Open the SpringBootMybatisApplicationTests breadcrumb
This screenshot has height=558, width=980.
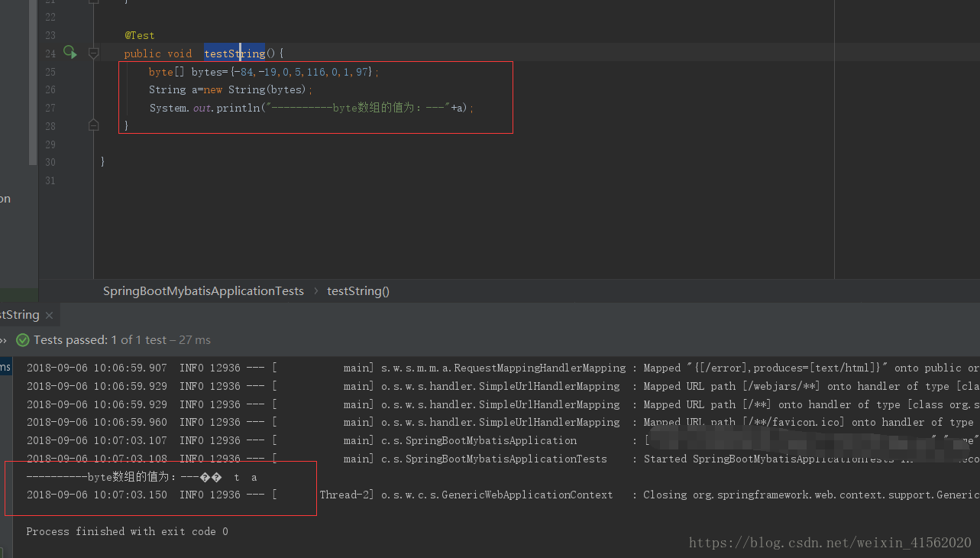203,291
